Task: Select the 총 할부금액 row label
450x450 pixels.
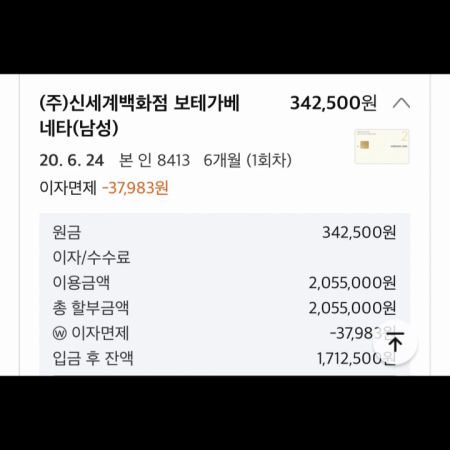Action: pyautogui.click(x=91, y=308)
